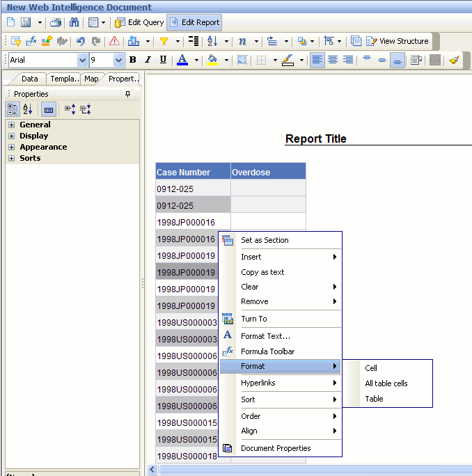Screen dimensions: 472x476
Task: Toggle Bold formatting
Action: pos(133,60)
